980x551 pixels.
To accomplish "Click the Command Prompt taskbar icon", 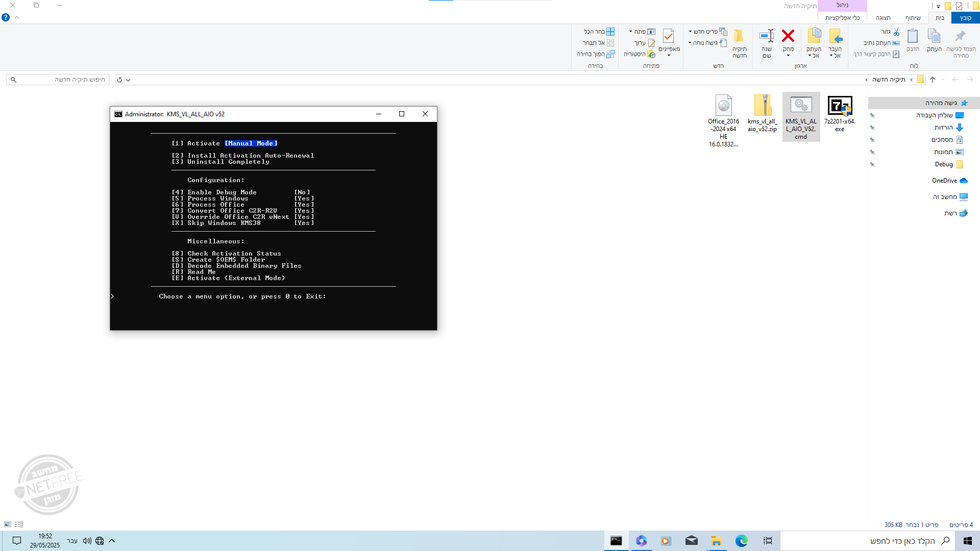I will coord(616,541).
